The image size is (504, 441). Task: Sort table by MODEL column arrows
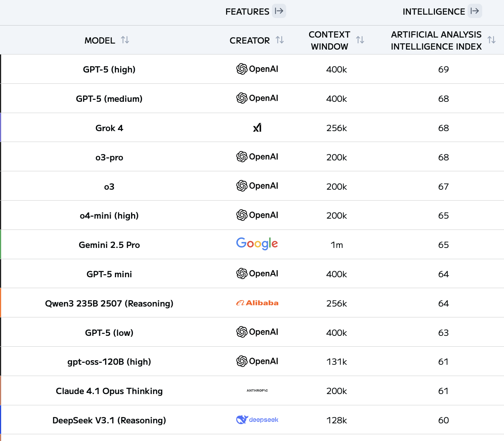click(x=125, y=40)
